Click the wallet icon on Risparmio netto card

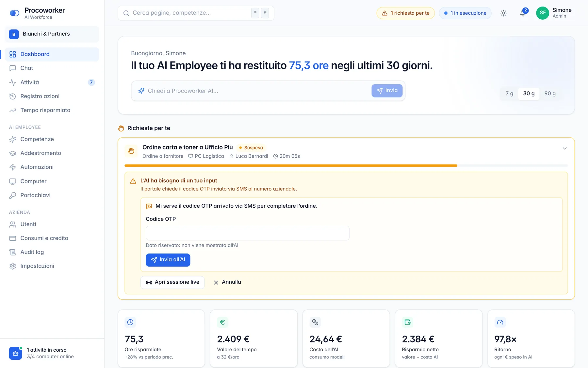407,322
